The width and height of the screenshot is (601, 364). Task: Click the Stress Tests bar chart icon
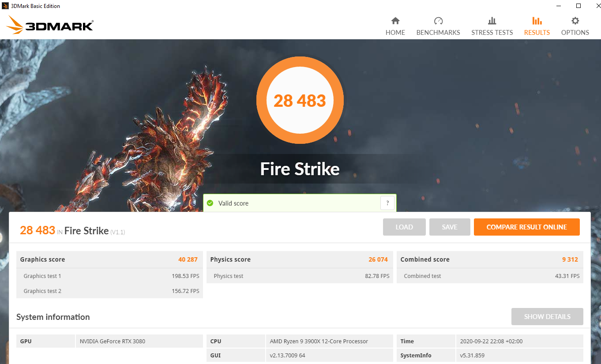[x=492, y=21]
